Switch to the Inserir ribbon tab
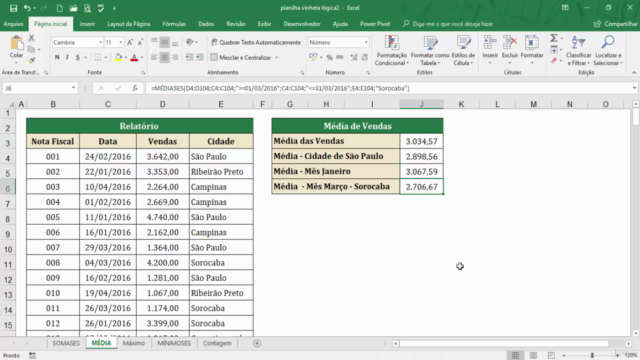The image size is (640, 360). [87, 24]
